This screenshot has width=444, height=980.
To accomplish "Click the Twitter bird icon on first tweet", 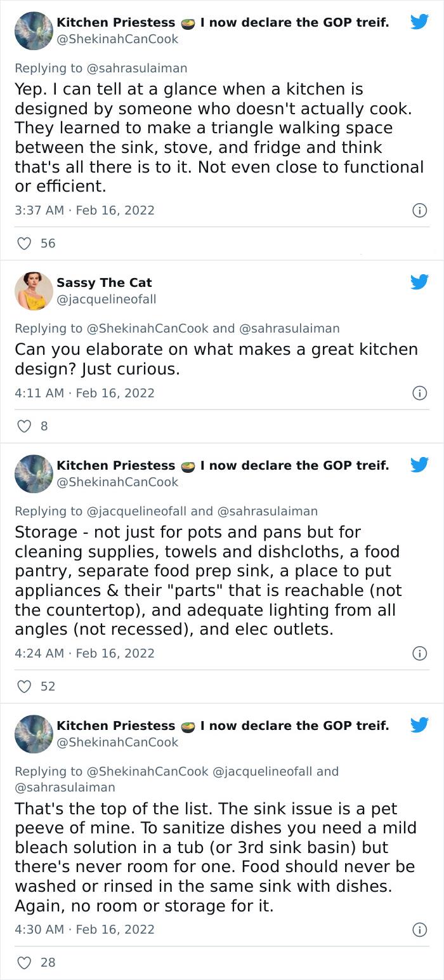I will pyautogui.click(x=419, y=22).
